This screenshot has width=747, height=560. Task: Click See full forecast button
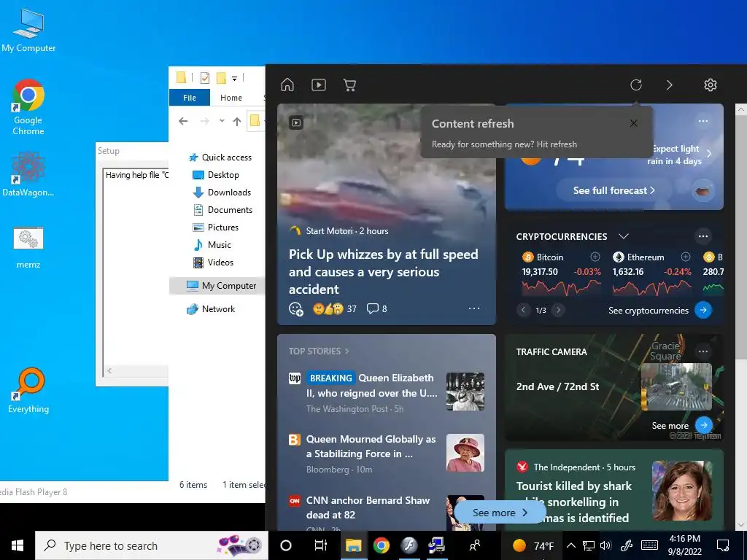(x=614, y=190)
